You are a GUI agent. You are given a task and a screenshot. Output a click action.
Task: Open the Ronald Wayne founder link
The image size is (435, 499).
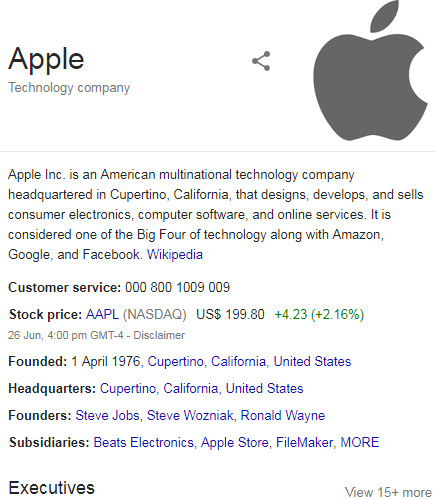(283, 416)
